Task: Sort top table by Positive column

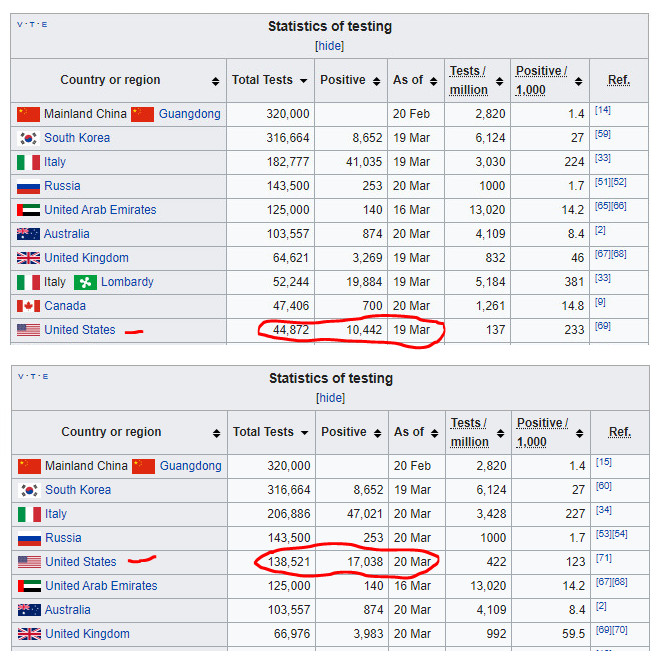Action: [377, 81]
